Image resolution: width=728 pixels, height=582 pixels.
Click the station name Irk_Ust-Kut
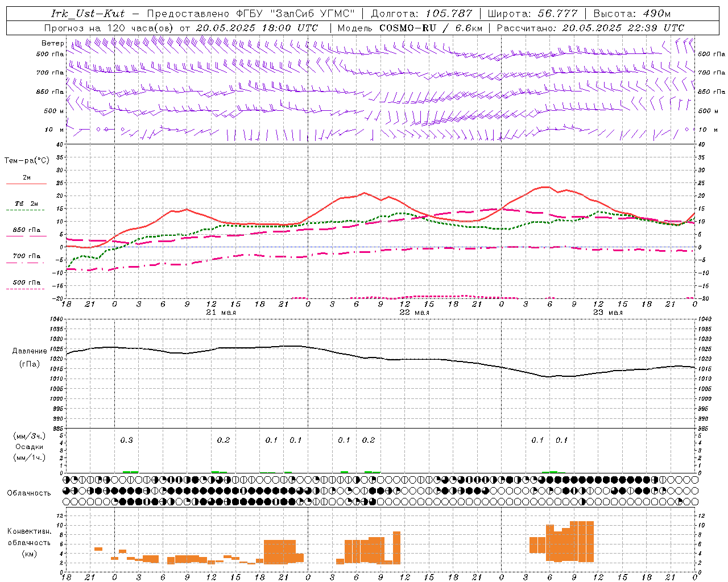(88, 14)
